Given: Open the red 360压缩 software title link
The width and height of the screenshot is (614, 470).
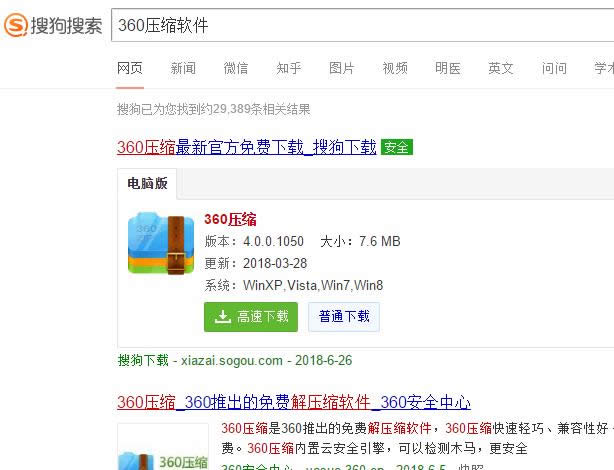Looking at the screenshot, I should coord(230,219).
